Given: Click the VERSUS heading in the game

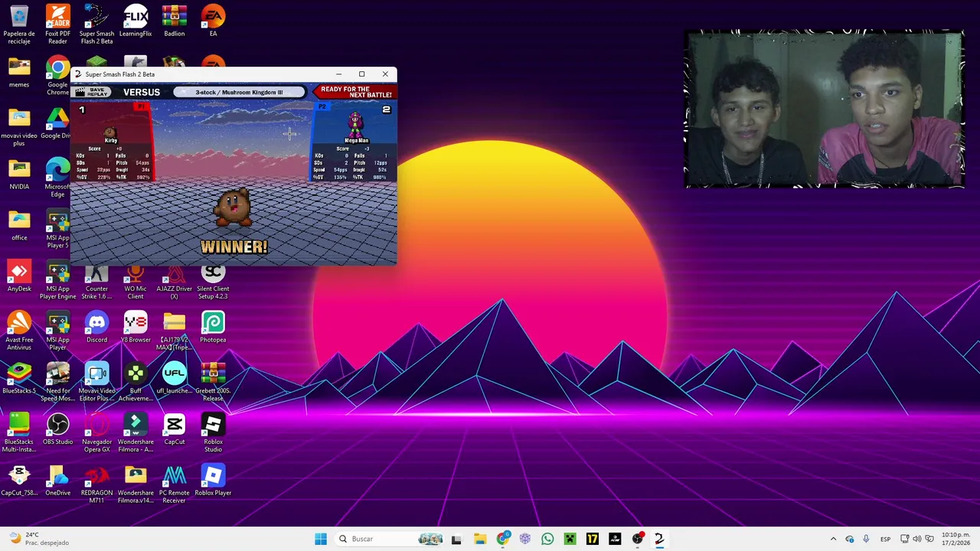Looking at the screenshot, I should pyautogui.click(x=142, y=93).
